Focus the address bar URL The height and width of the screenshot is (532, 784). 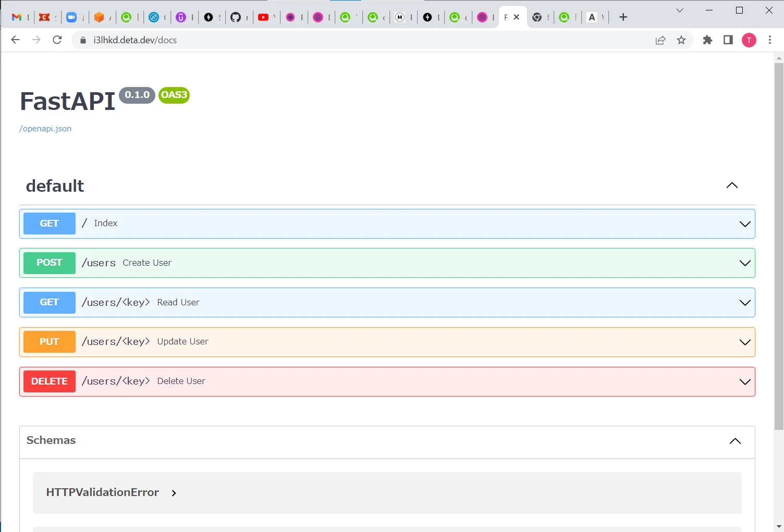(x=135, y=40)
